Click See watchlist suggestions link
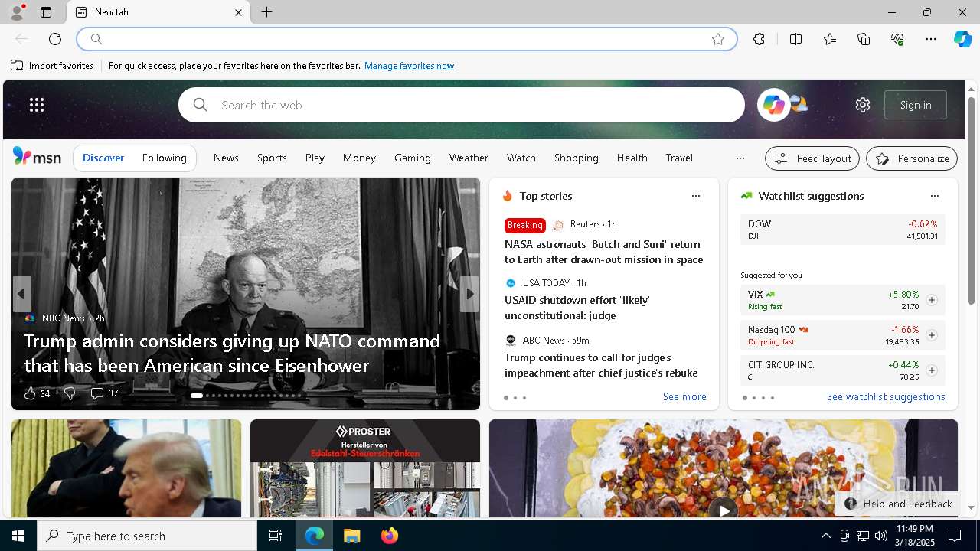 pyautogui.click(x=886, y=396)
